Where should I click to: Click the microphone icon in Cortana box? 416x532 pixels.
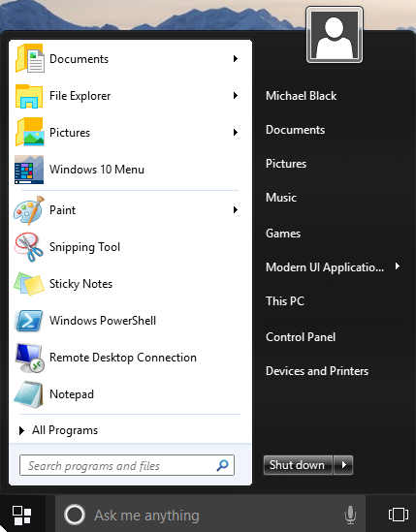click(x=350, y=515)
